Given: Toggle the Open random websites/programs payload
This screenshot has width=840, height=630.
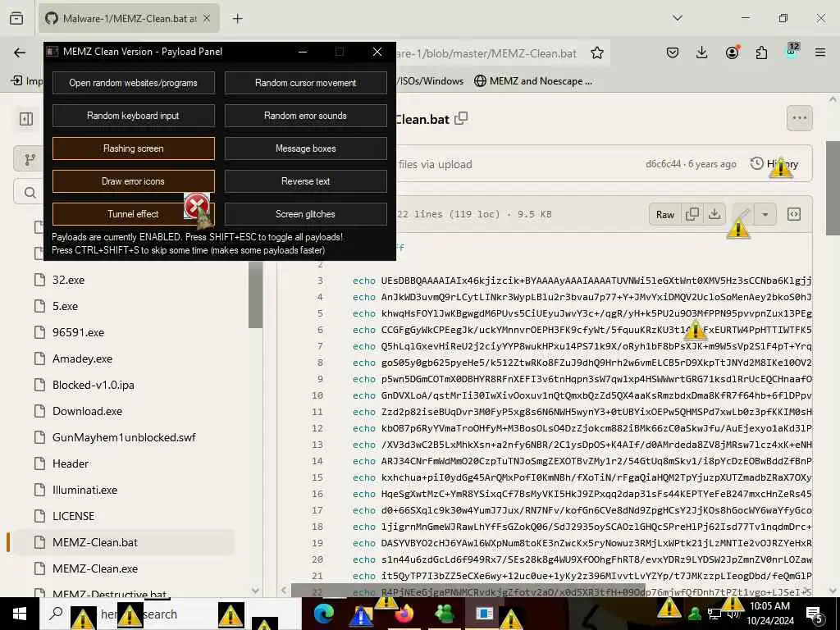Looking at the screenshot, I should coord(134,83).
